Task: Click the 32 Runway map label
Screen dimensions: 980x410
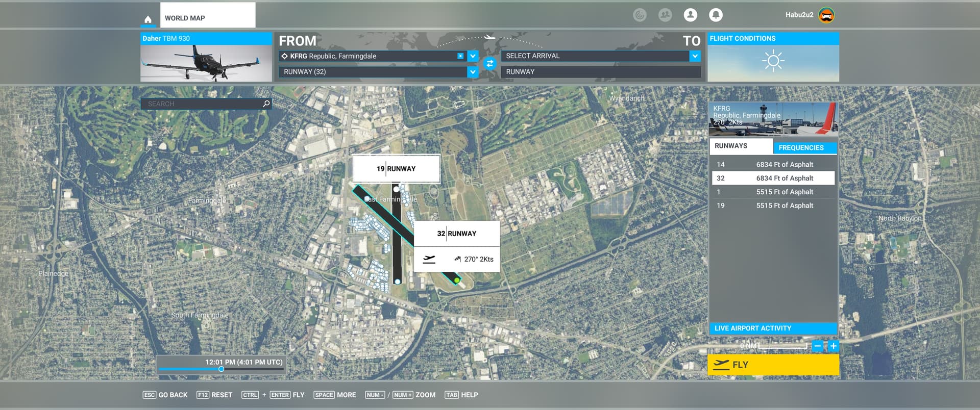Action: click(457, 234)
